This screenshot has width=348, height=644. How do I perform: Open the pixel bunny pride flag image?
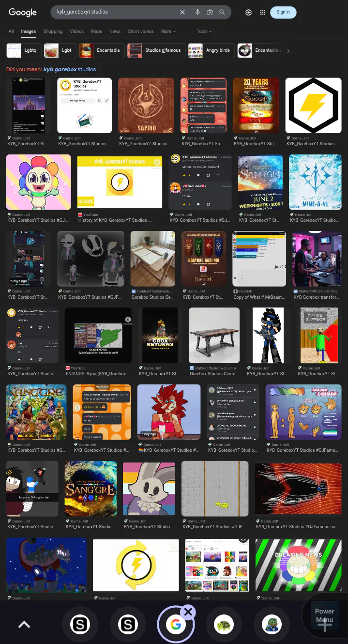pos(149,489)
